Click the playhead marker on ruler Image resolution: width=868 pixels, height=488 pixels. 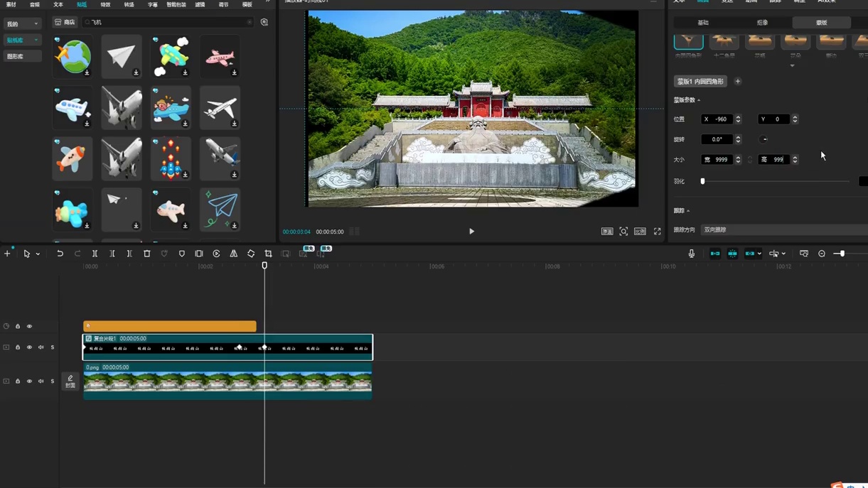pos(264,266)
